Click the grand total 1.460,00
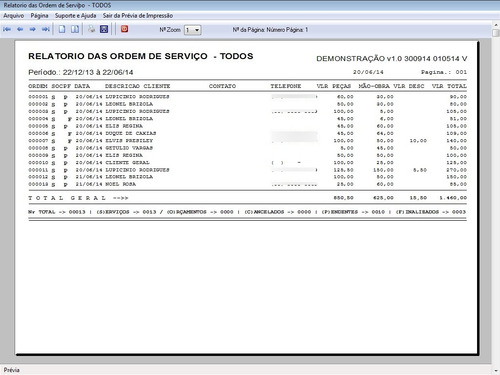 453,198
